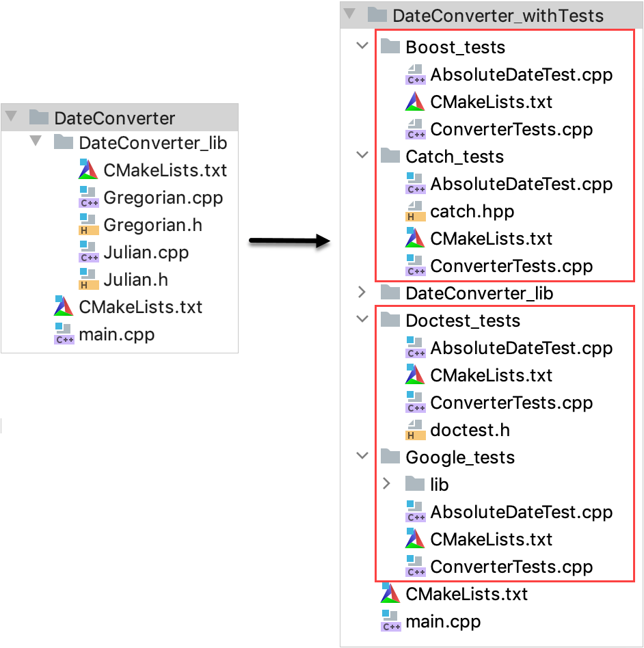Click the folder icon of Catch_tests

tap(390, 156)
